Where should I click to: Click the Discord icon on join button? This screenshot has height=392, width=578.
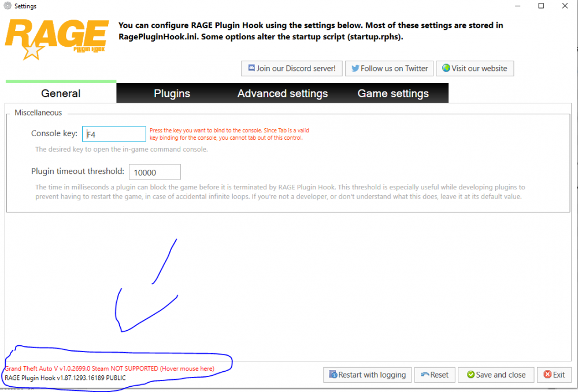[x=251, y=68]
